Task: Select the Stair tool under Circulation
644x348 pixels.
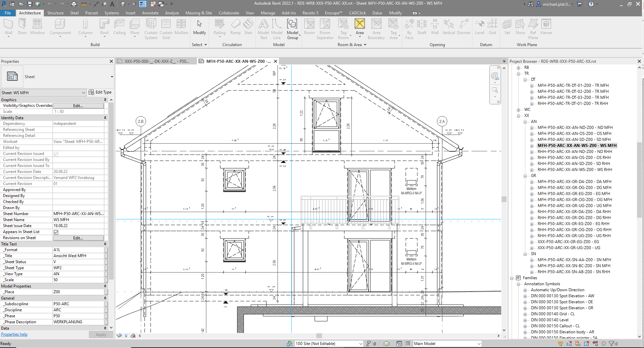Action: pyautogui.click(x=248, y=27)
